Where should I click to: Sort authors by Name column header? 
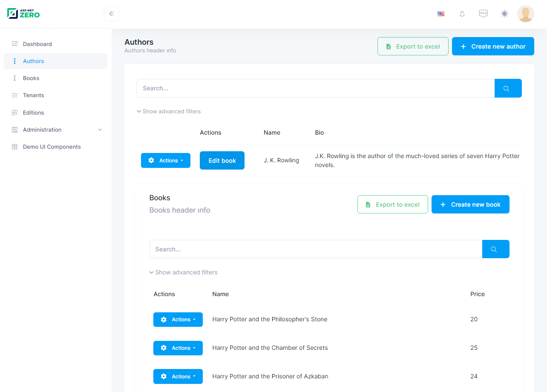(x=272, y=133)
